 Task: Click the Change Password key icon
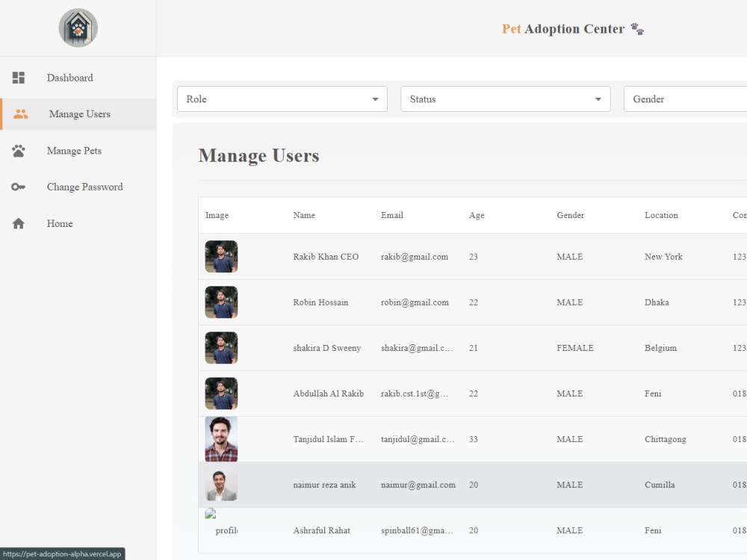tap(19, 187)
